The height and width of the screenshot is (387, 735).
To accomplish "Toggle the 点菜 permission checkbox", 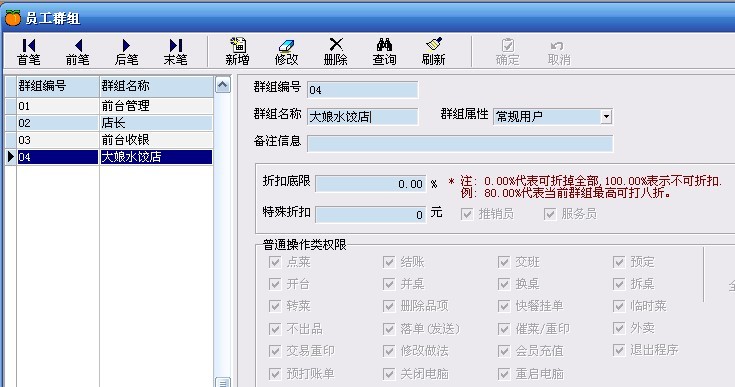I will pyautogui.click(x=275, y=262).
